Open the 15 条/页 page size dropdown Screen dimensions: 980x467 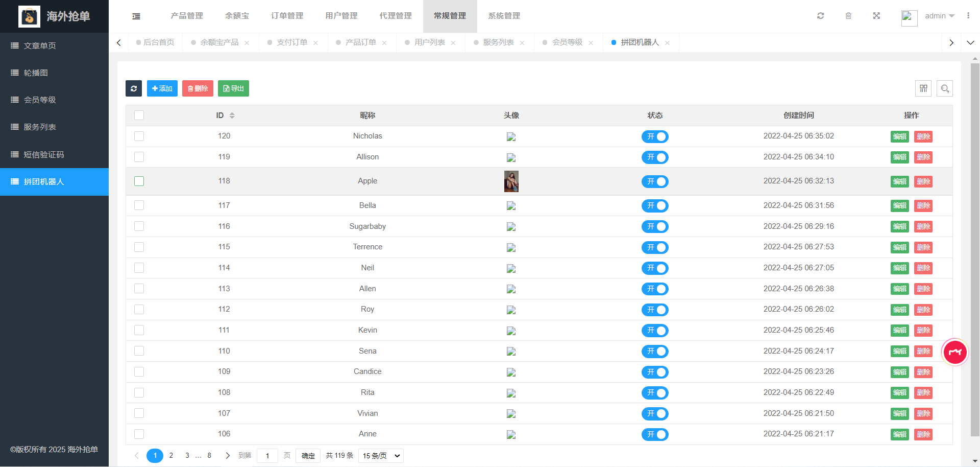click(381, 456)
